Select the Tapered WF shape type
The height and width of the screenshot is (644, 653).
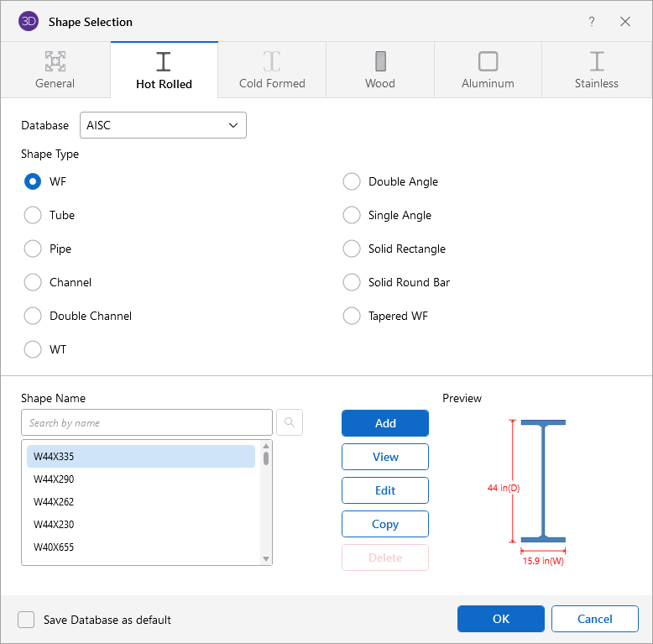352,316
